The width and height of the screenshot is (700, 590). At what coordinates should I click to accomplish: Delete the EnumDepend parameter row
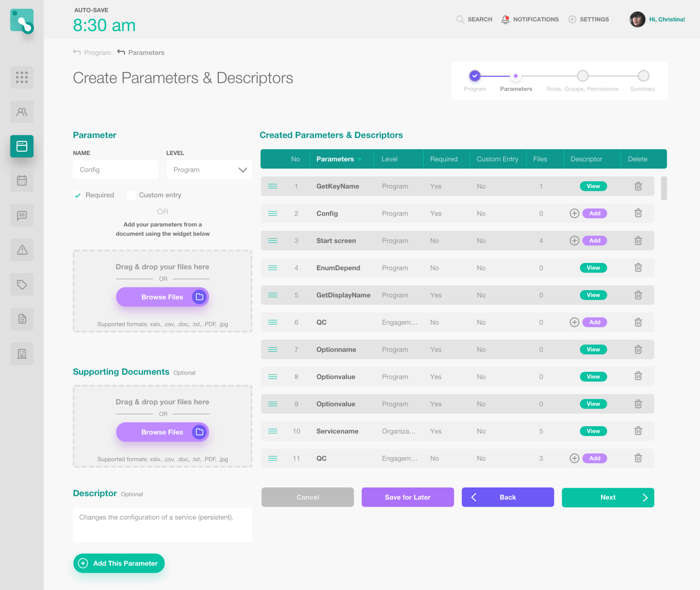pyautogui.click(x=638, y=268)
